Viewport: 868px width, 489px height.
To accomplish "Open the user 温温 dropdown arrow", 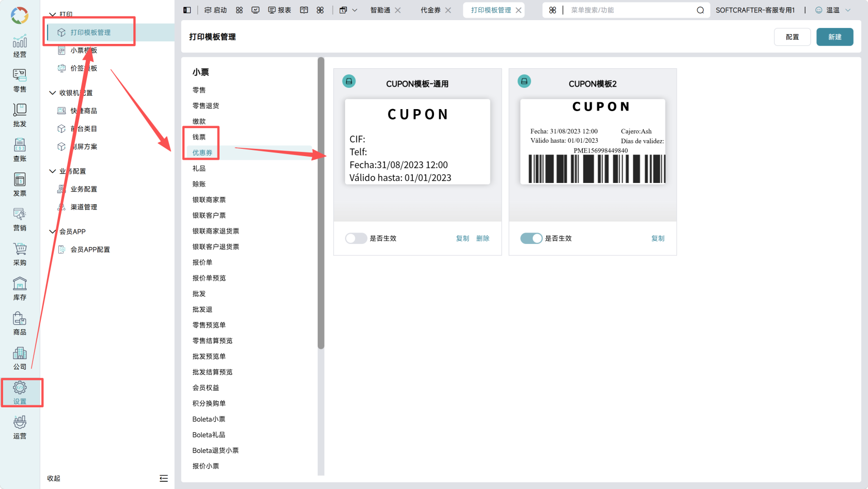I will (848, 10).
